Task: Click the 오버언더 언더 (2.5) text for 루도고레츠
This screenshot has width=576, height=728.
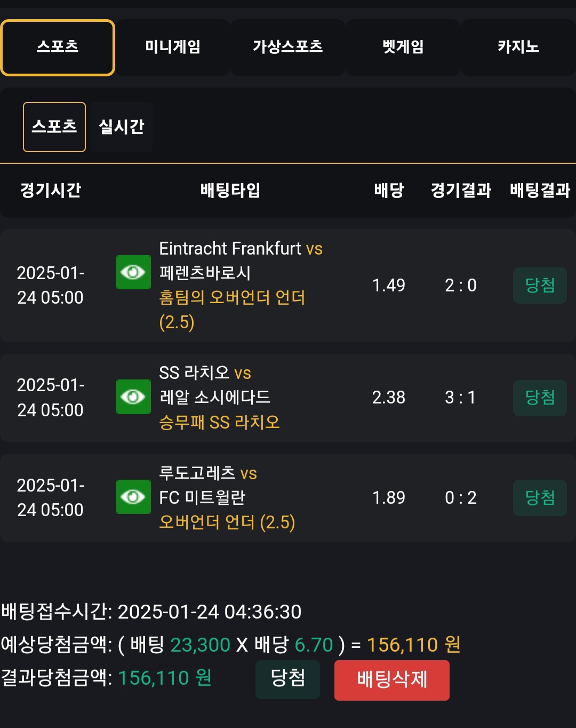Action: coord(227,522)
